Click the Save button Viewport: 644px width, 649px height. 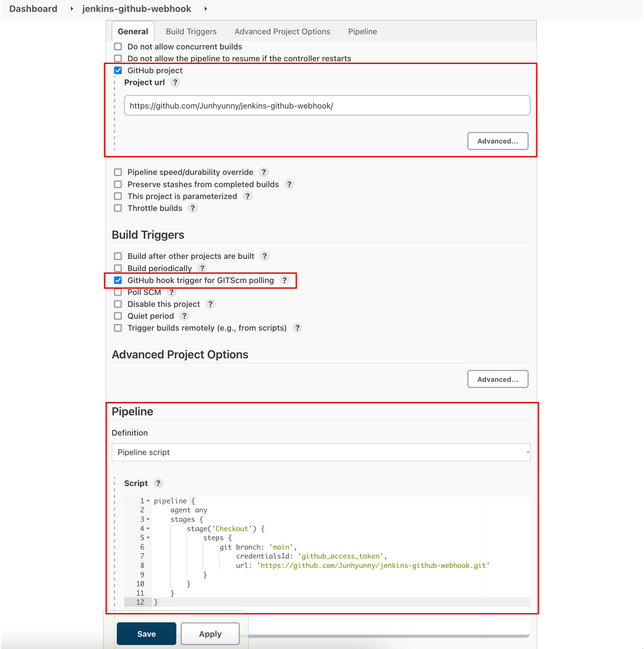147,634
